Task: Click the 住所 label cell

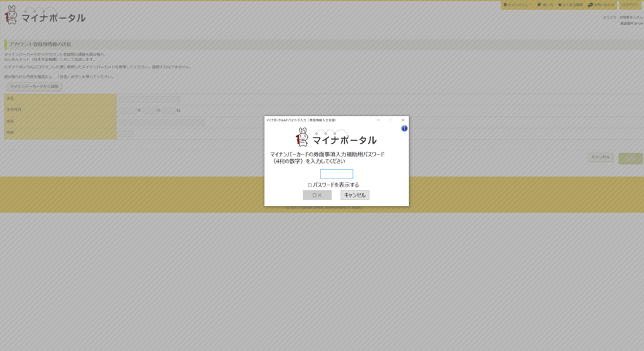Action: (x=60, y=122)
